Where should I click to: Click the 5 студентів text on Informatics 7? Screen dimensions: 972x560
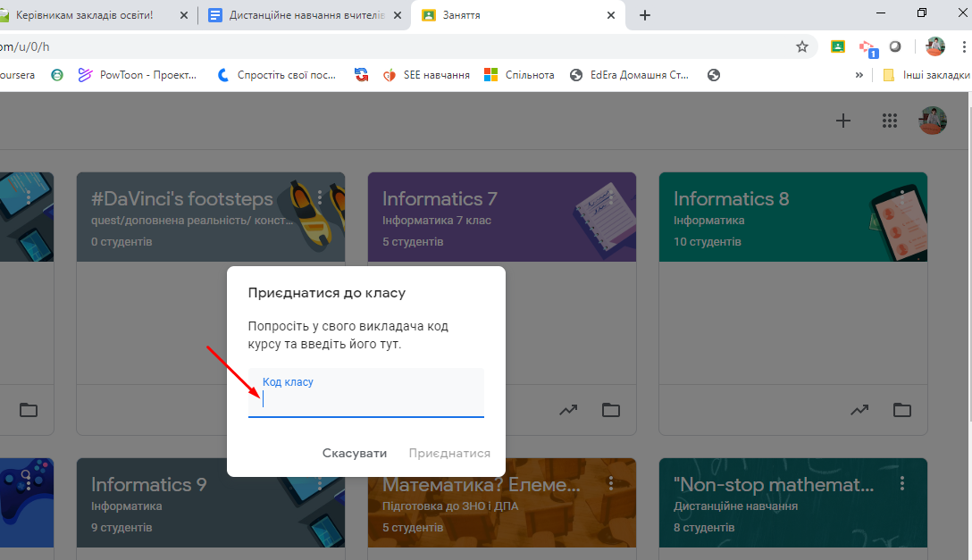point(413,241)
